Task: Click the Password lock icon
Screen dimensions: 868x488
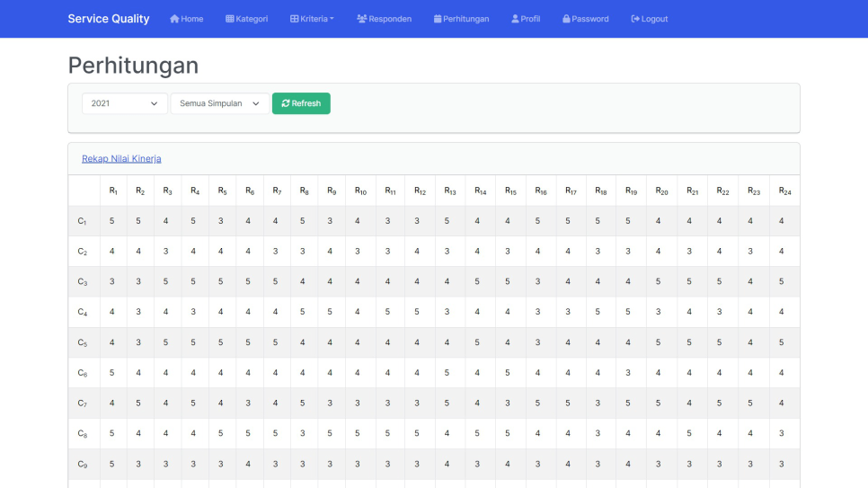Action: [x=566, y=19]
